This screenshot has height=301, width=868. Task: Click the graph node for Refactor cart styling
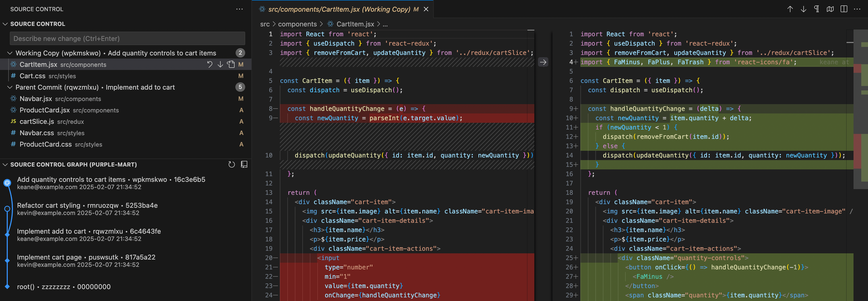pos(7,209)
